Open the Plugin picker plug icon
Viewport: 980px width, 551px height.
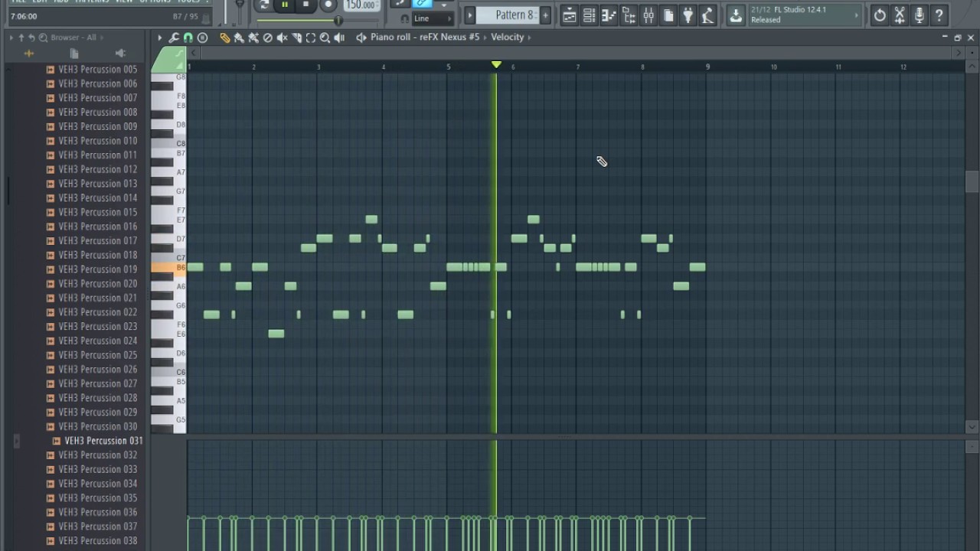[x=688, y=15]
